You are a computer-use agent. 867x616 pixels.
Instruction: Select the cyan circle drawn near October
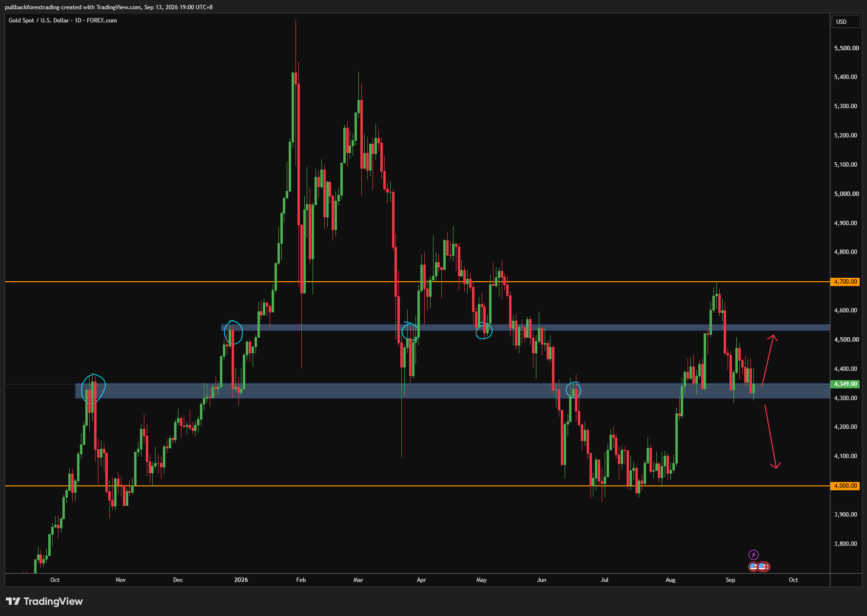93,388
